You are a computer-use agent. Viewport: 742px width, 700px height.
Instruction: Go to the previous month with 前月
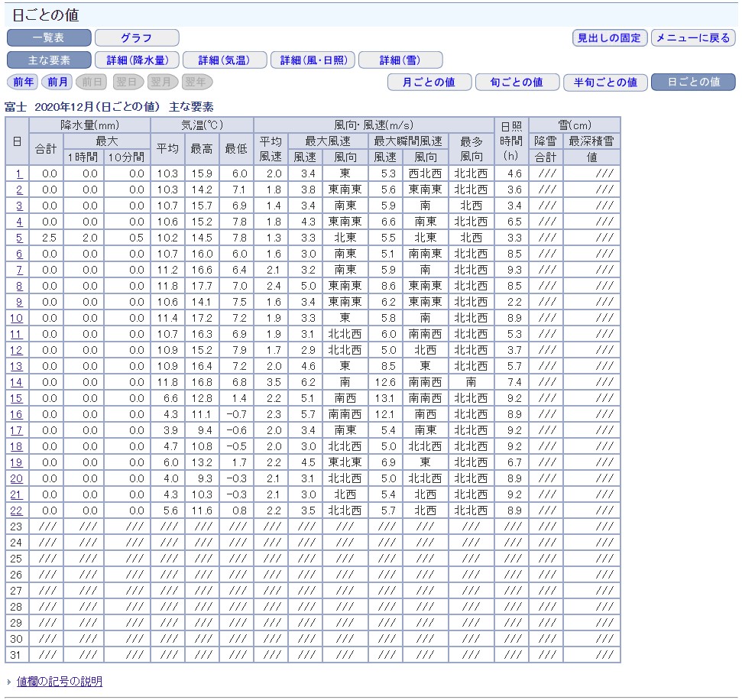coord(57,82)
